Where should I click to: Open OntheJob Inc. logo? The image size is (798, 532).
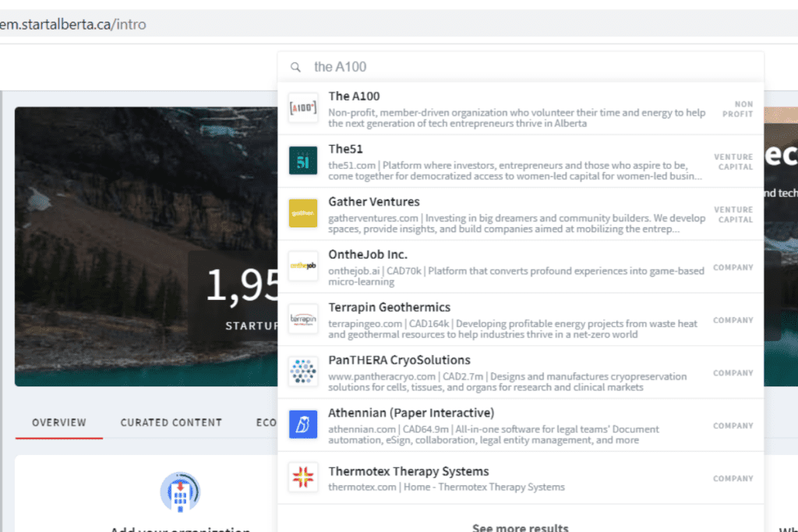click(303, 266)
